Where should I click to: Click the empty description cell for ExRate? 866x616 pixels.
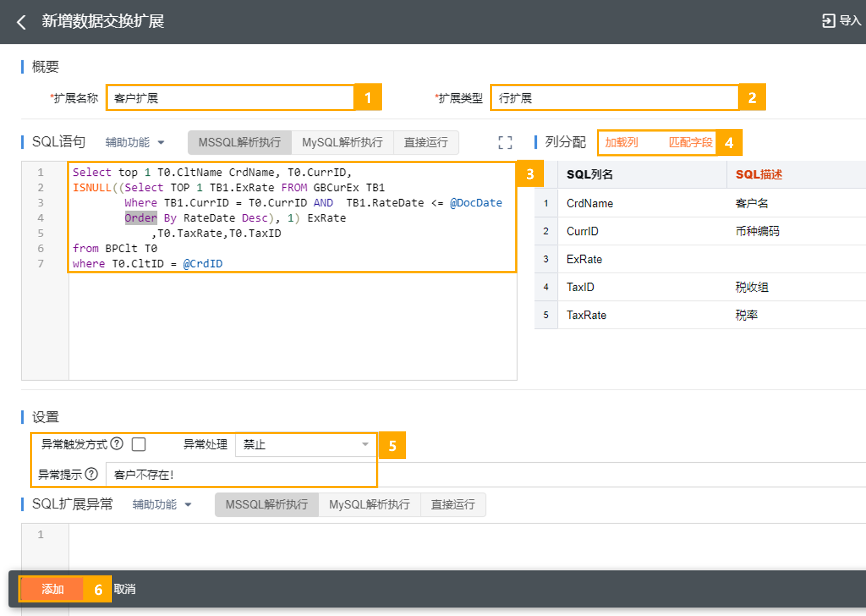pyautogui.click(x=796, y=259)
